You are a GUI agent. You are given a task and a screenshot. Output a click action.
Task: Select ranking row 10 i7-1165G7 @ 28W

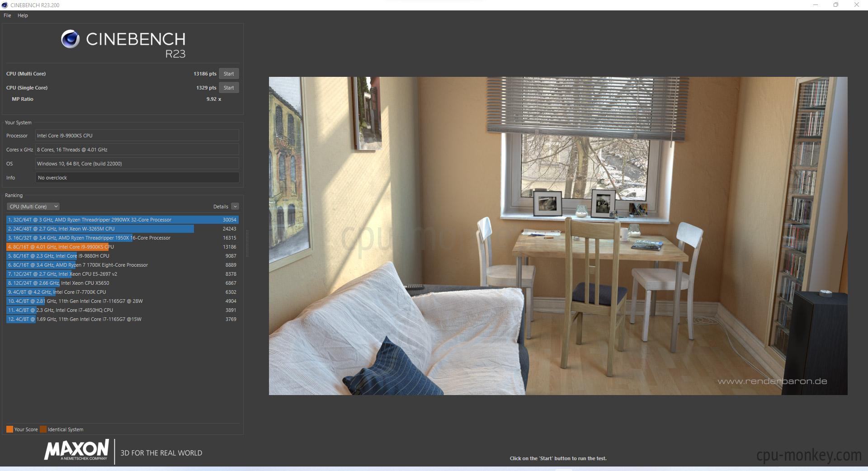pos(123,301)
